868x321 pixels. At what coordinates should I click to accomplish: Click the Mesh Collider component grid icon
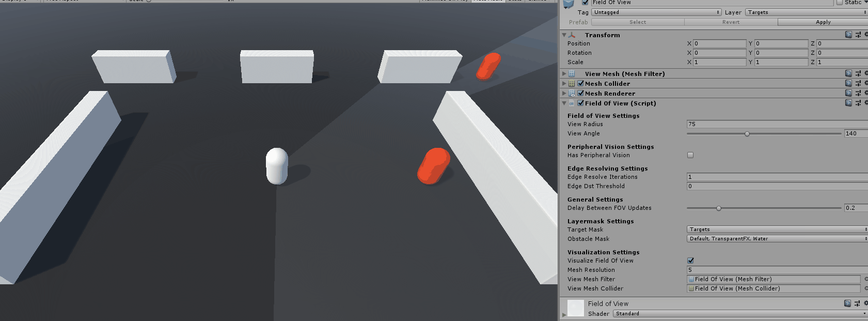pyautogui.click(x=572, y=83)
